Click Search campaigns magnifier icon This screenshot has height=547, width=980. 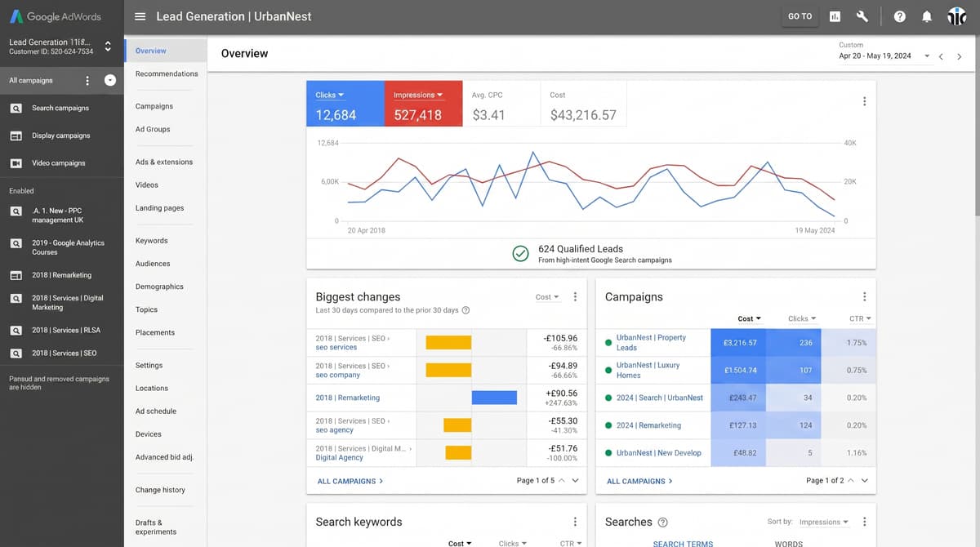(x=16, y=108)
